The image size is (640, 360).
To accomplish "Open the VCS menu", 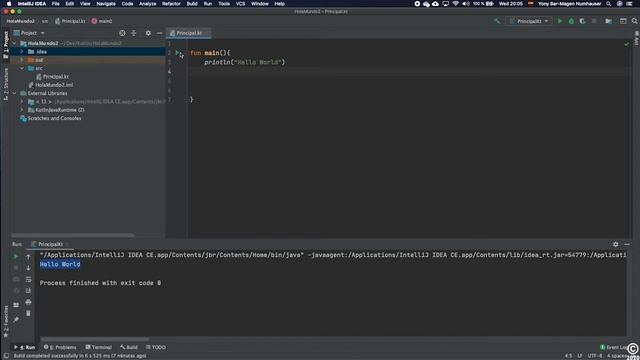I will [x=240, y=4].
